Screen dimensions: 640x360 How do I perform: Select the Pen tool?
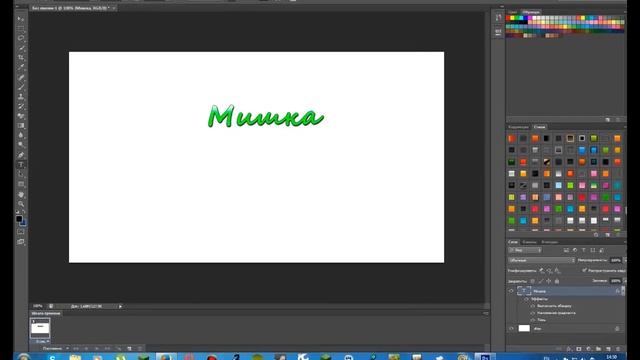pyautogui.click(x=21, y=155)
